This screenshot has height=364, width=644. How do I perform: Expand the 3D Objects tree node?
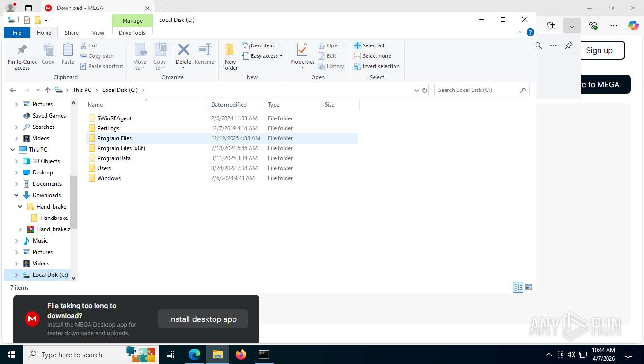pos(17,161)
